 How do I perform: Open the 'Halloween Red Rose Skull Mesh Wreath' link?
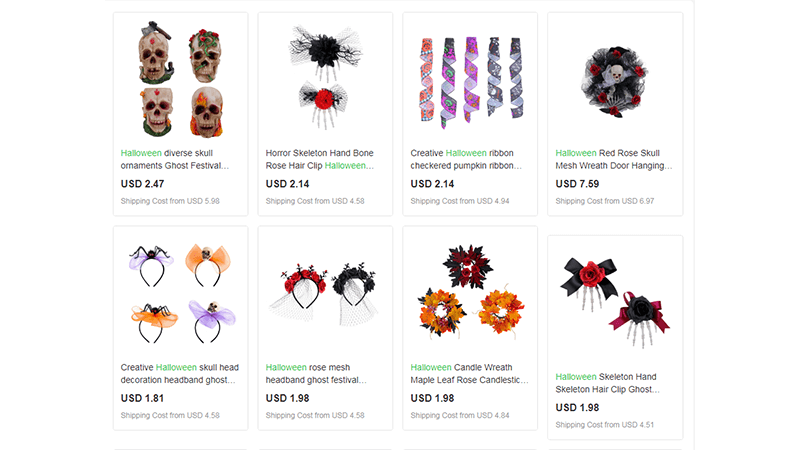click(x=614, y=159)
